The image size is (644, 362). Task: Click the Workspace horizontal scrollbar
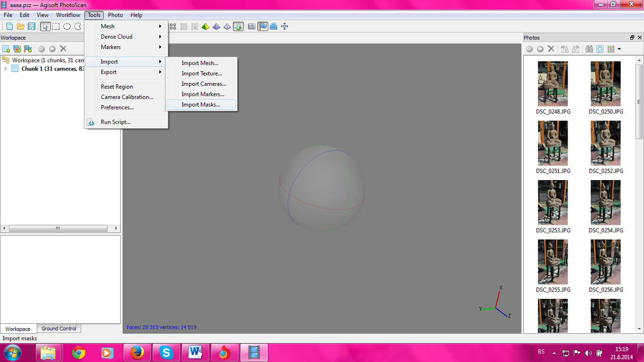tap(58, 228)
